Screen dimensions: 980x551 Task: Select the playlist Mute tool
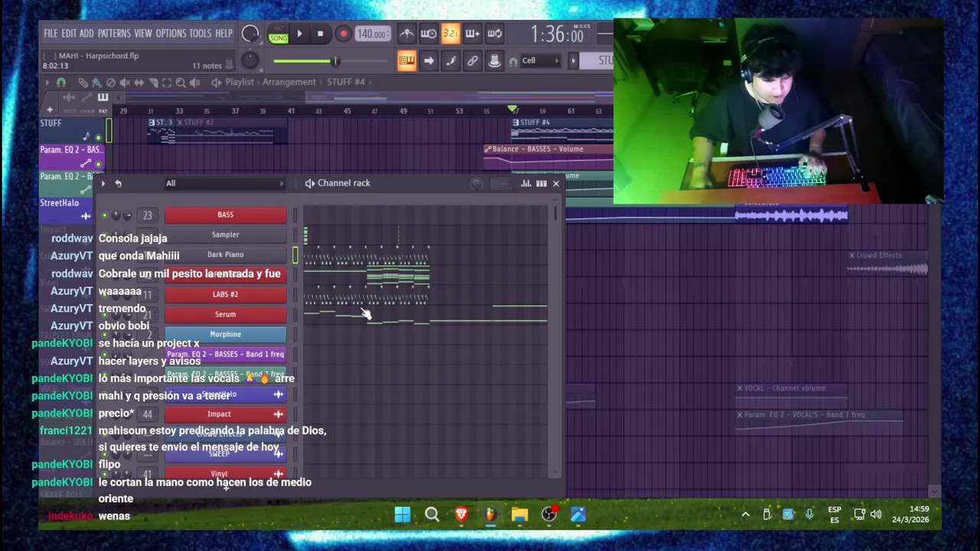125,82
